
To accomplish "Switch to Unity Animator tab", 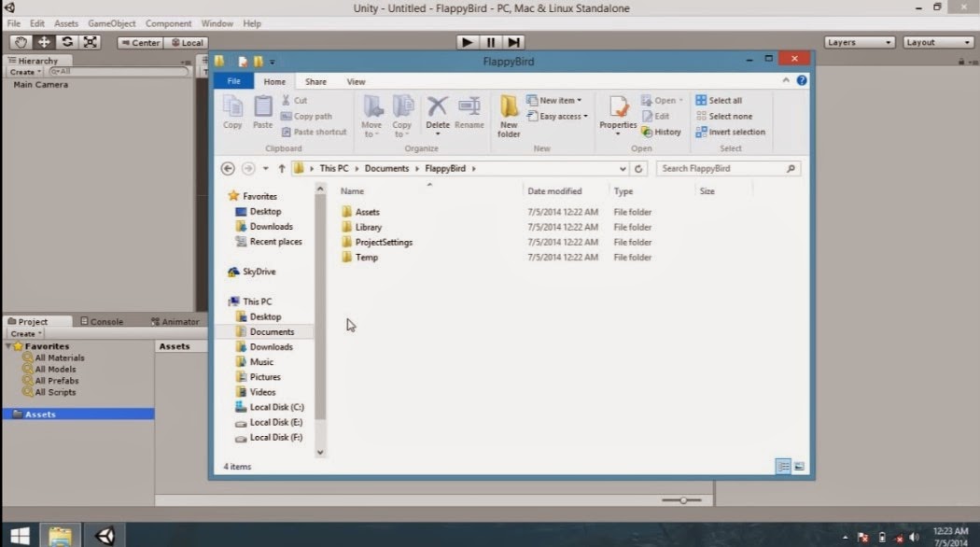I will 175,321.
